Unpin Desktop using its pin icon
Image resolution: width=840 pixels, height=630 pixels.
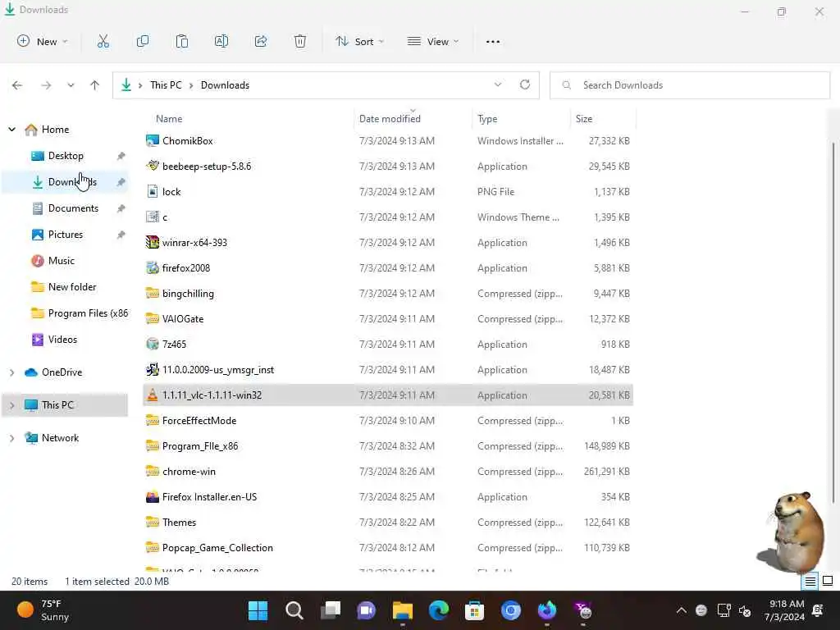pyautogui.click(x=121, y=156)
